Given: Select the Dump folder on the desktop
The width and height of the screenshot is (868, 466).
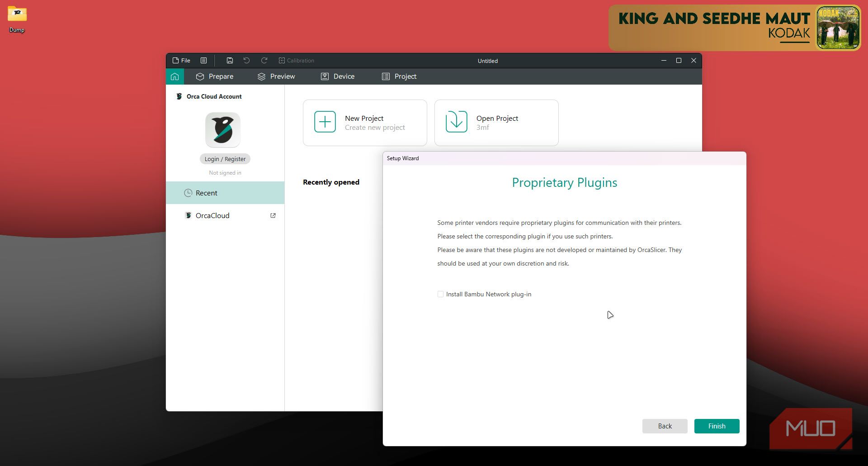Looking at the screenshot, I should (17, 19).
